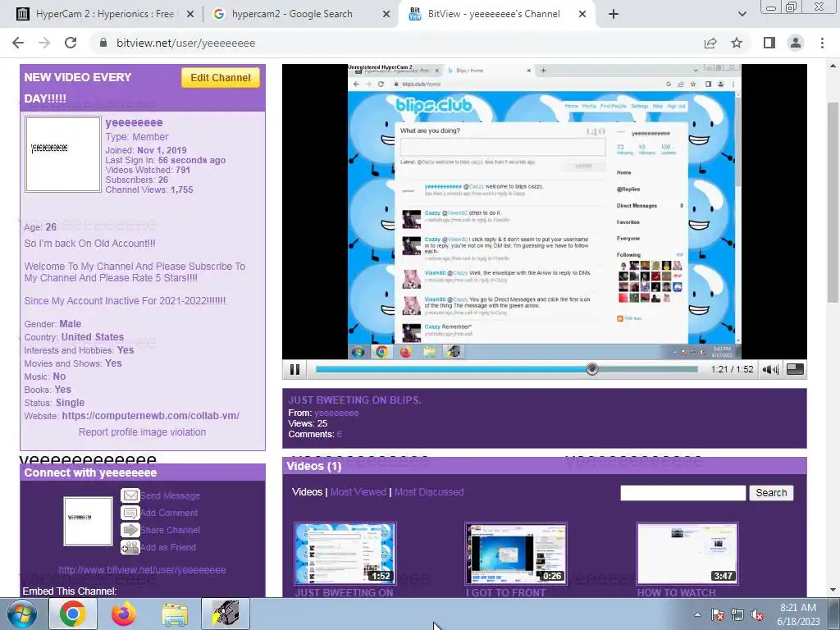This screenshot has width=840, height=630.
Task: Share this page from the address bar
Action: (710, 43)
